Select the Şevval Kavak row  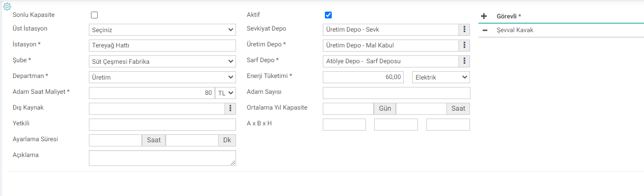click(x=561, y=31)
